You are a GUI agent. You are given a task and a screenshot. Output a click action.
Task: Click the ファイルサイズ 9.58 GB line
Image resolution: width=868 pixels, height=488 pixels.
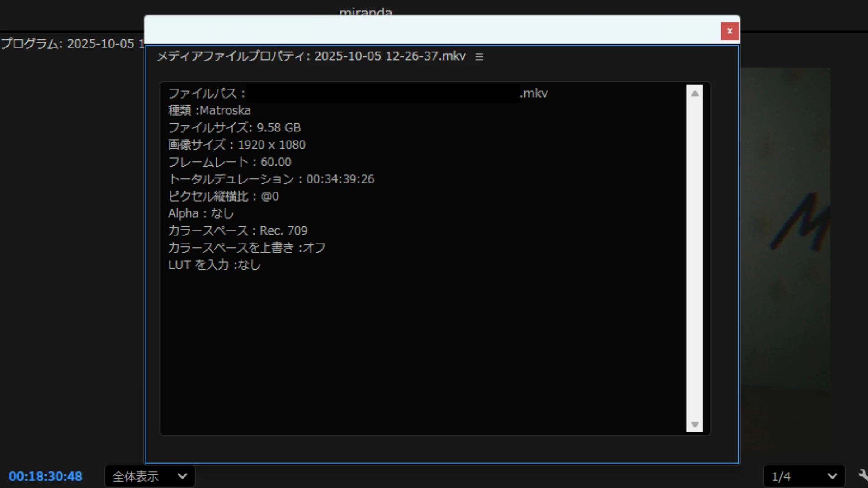pos(234,128)
